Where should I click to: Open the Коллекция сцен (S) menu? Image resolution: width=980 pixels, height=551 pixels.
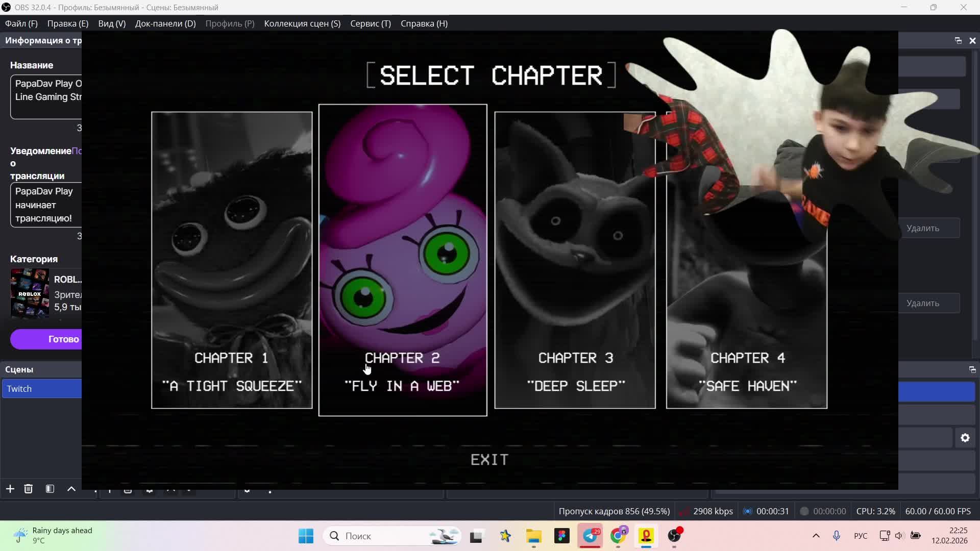[x=302, y=23]
